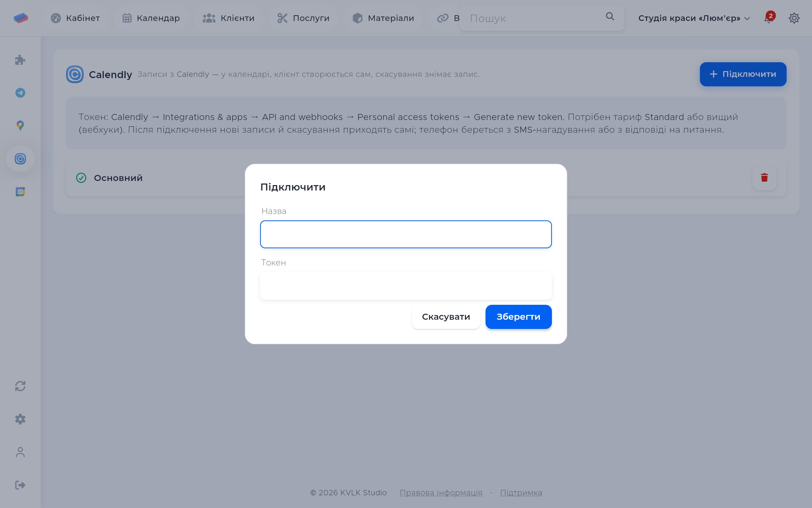812x508 pixels.
Task: Click the Calendly logo in the header
Action: tap(75, 74)
